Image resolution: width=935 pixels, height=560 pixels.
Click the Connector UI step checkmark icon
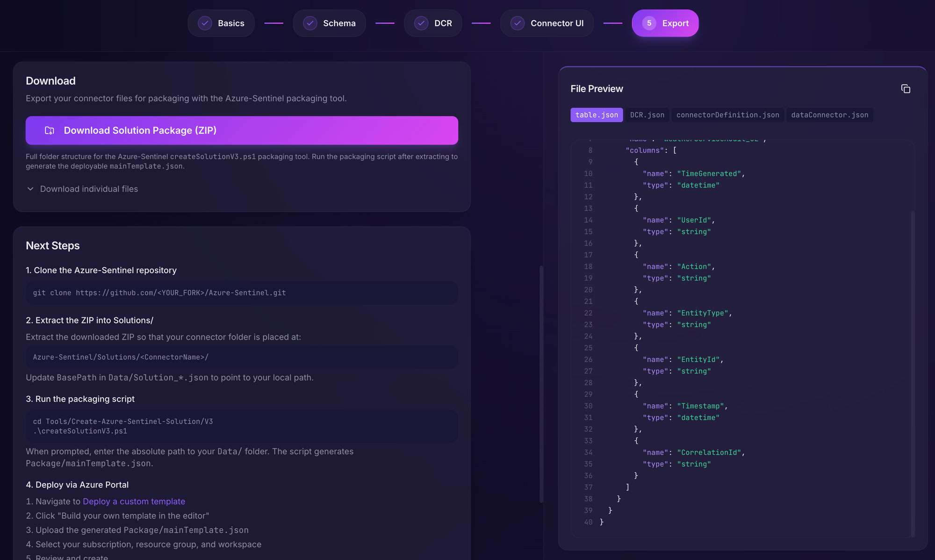[x=518, y=23]
